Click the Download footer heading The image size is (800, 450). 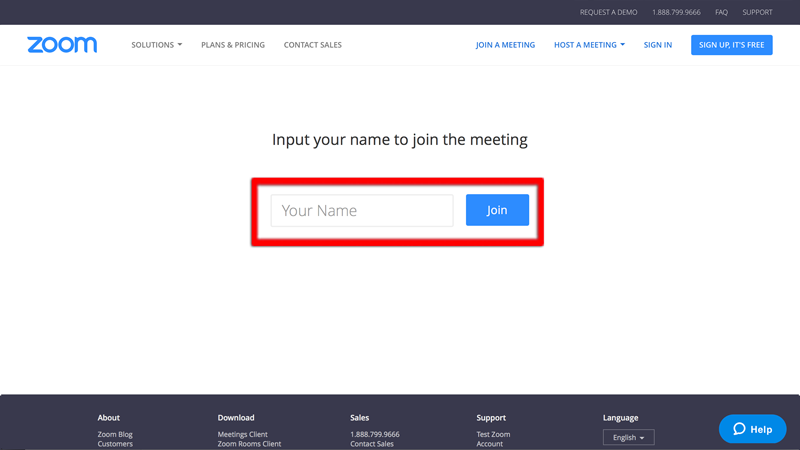[x=236, y=417]
